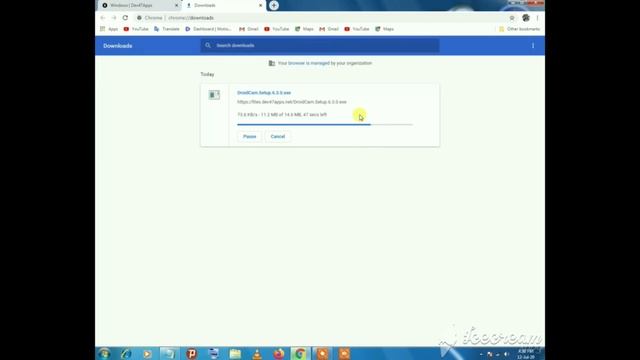Click the Today date heading
The image size is (640, 360).
207,74
